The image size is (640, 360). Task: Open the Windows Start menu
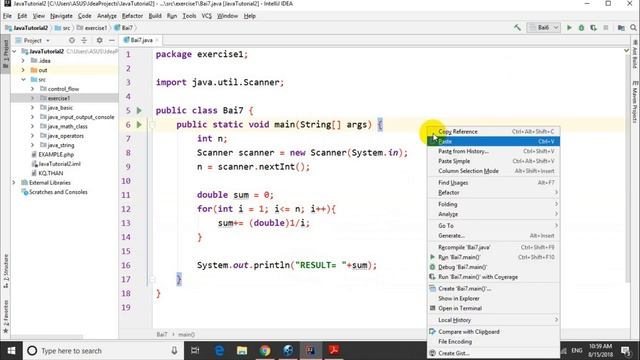(11, 351)
